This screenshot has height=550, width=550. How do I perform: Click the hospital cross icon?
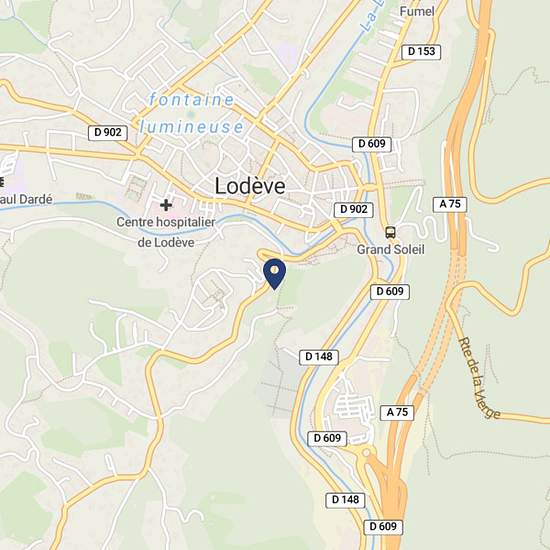tap(166, 205)
